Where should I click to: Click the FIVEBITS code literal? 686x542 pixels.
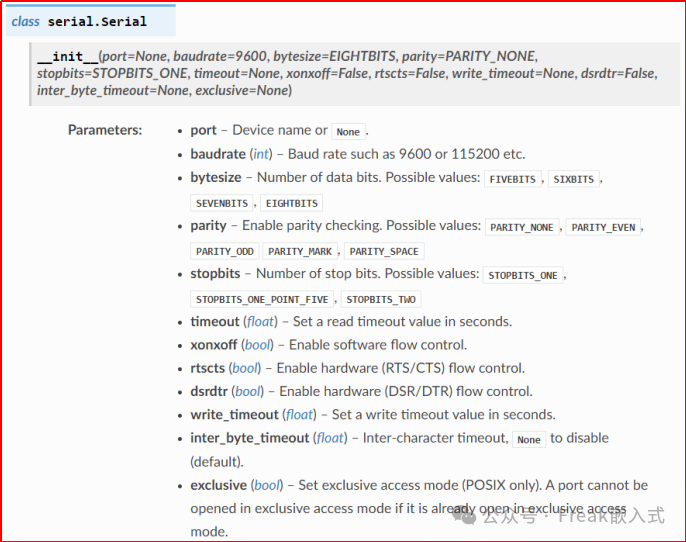click(x=512, y=179)
